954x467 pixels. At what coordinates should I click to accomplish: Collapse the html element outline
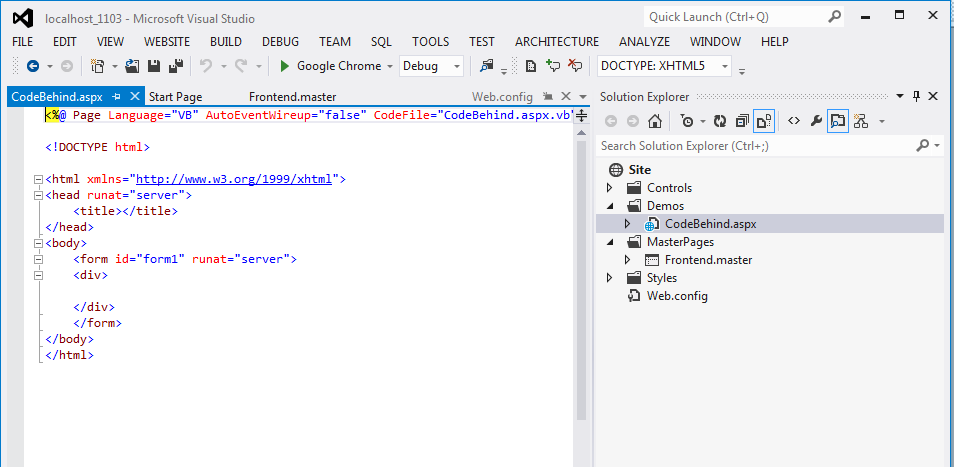coord(39,179)
